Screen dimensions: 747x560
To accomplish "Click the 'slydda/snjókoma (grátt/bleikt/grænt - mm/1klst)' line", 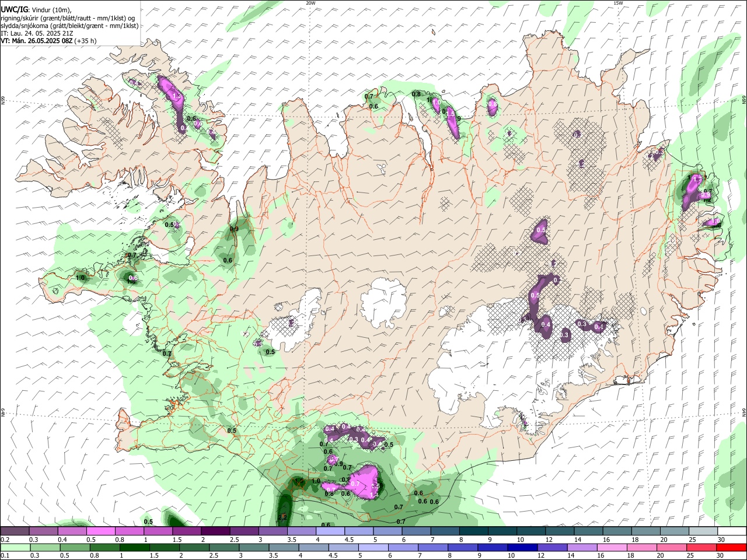I will tap(69, 26).
